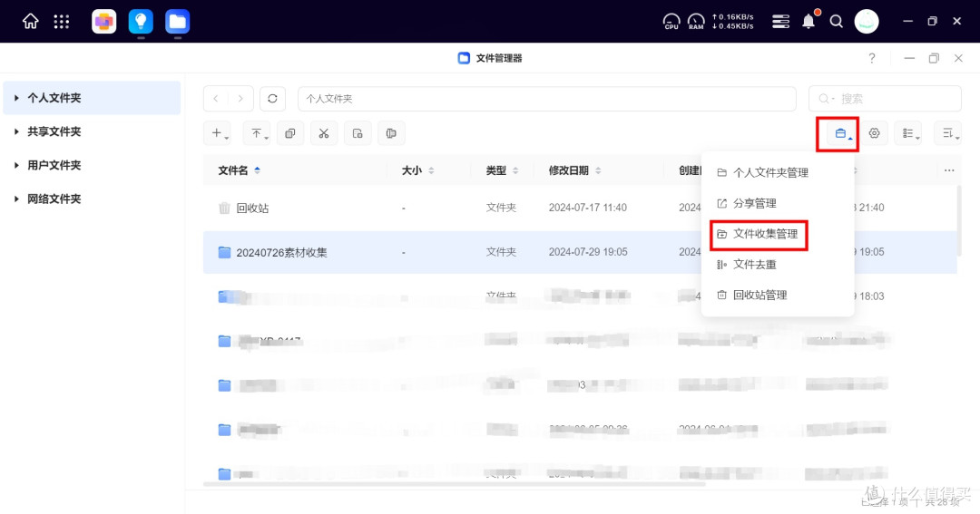Screen dimensions: 980x514
Task: Open the user avatar menu
Action: point(867,22)
